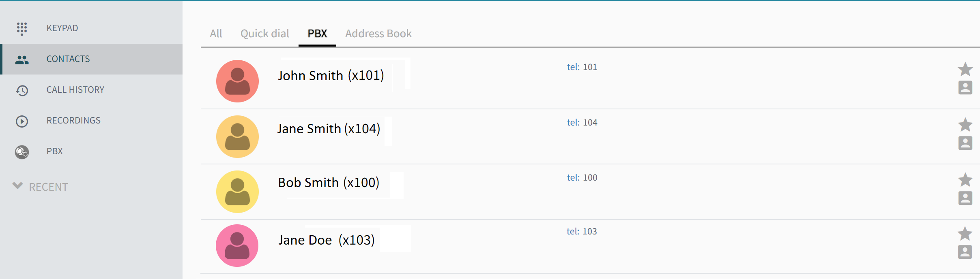The image size is (980, 279).
Task: Select the All contacts tab
Action: (216, 34)
